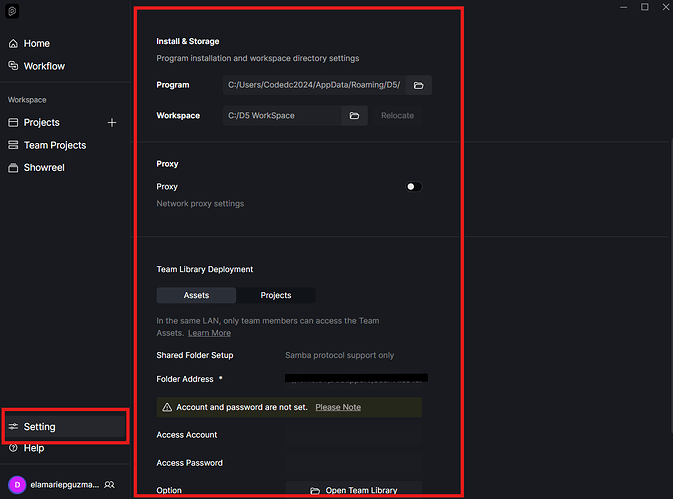
Task: Browse folder for Program install path
Action: click(x=419, y=86)
